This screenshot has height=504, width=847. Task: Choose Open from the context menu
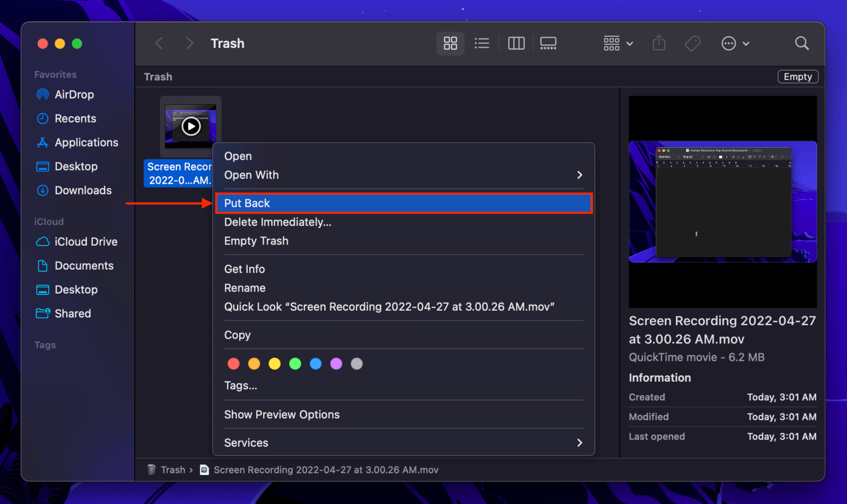[404, 156]
